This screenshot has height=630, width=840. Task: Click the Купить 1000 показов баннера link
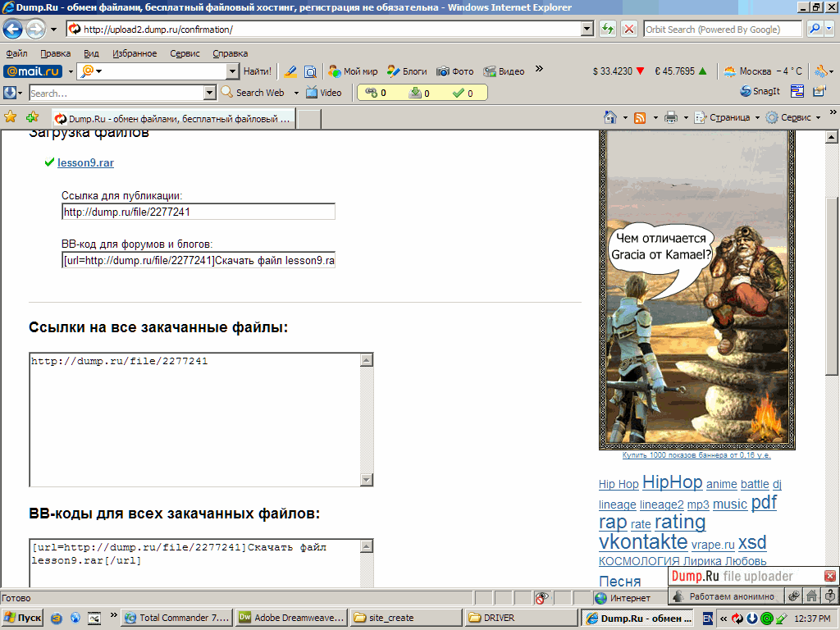696,455
